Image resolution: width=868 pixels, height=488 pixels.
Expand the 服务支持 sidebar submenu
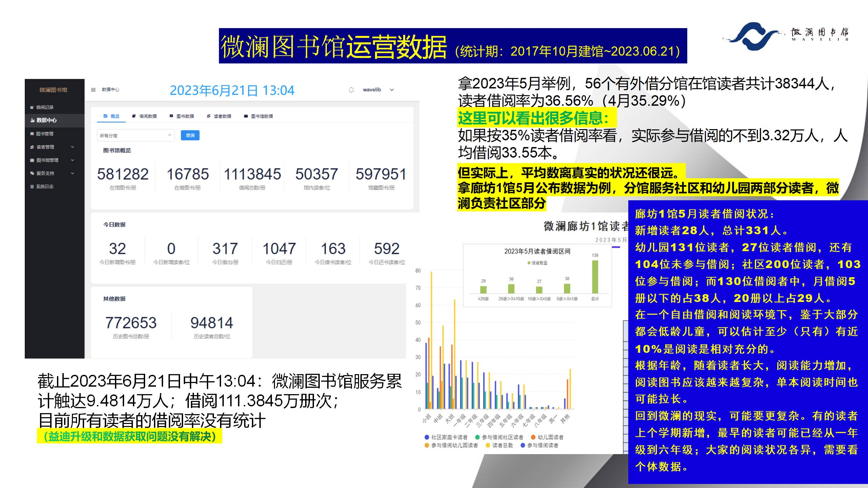click(x=72, y=174)
